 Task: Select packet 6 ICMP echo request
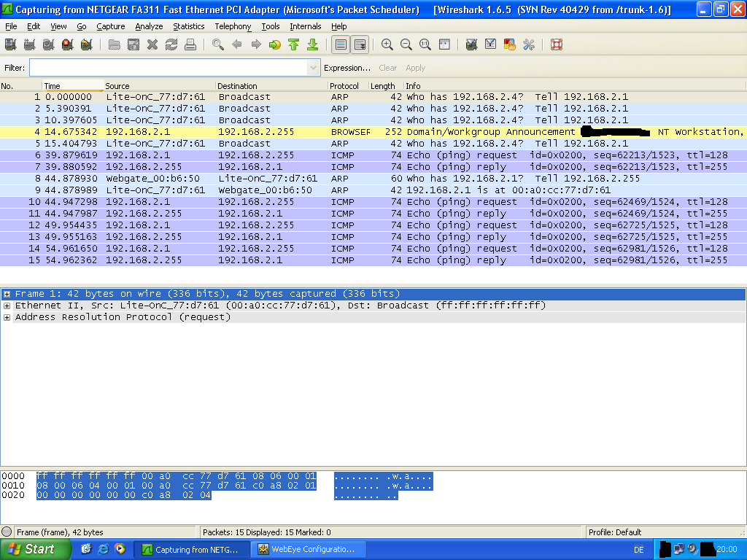pyautogui.click(x=373, y=155)
